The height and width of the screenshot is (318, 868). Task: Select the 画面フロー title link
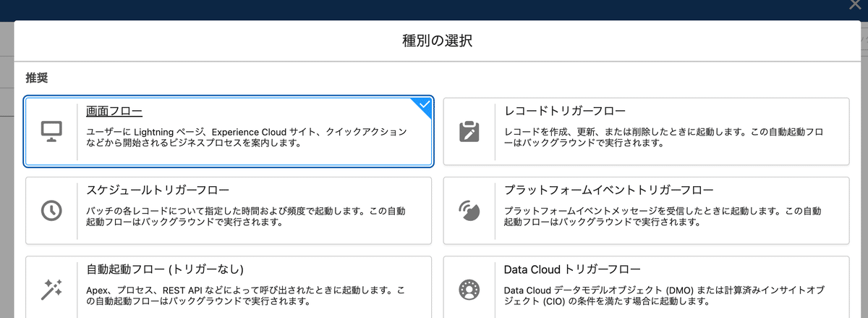click(114, 112)
